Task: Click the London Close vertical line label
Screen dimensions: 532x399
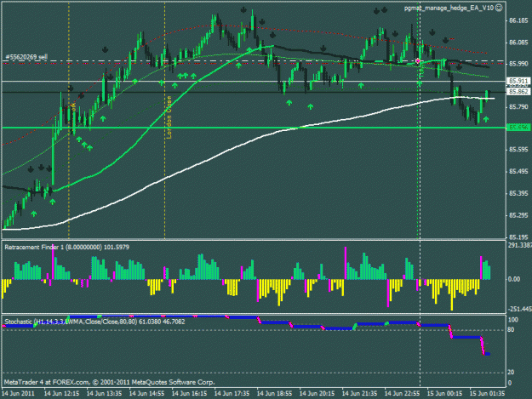Action: point(169,117)
